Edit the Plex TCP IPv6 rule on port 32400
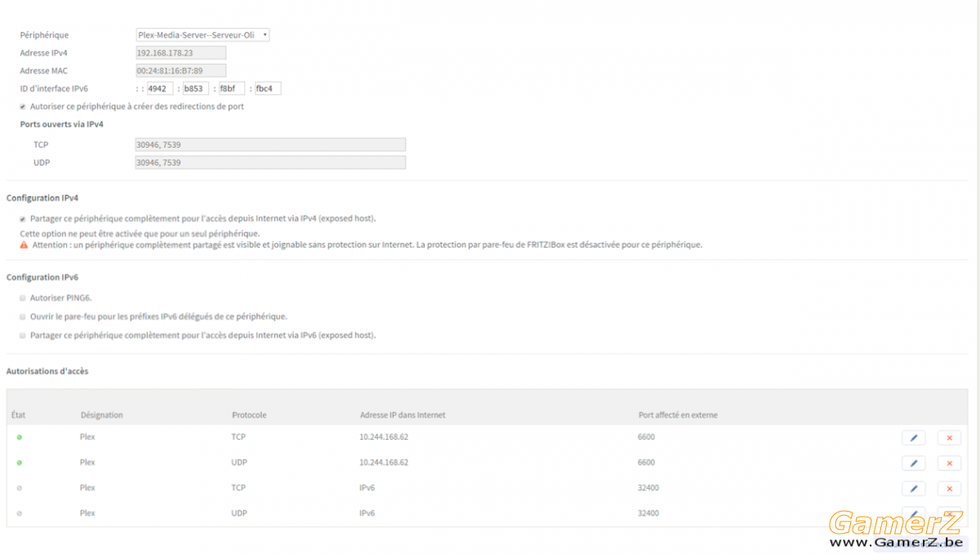 click(913, 489)
